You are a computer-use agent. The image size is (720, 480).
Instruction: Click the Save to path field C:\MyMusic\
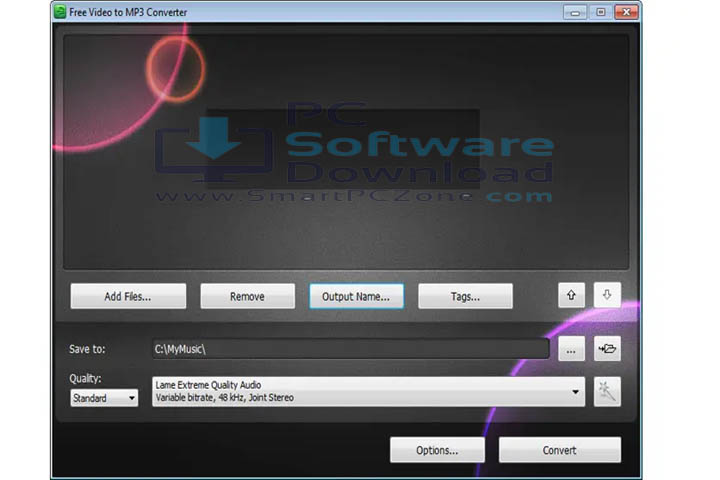click(351, 349)
